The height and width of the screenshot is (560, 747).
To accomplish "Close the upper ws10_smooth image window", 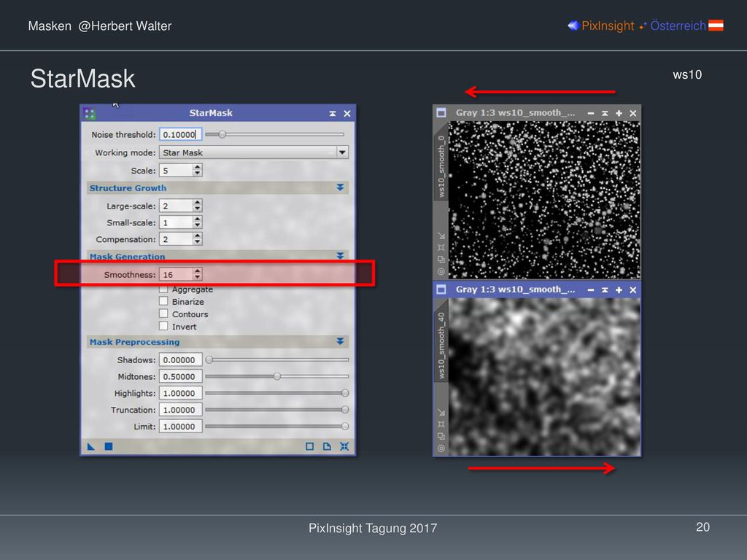I will point(633,113).
